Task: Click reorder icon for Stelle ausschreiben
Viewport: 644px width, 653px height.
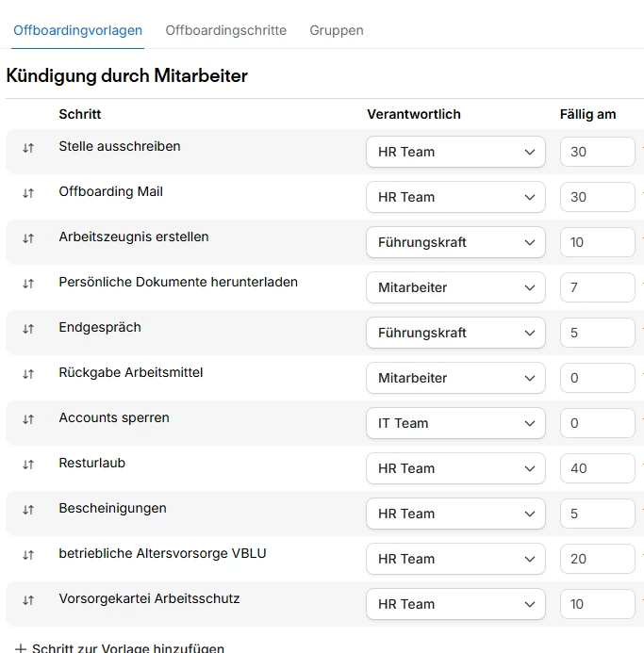Action: (28, 148)
